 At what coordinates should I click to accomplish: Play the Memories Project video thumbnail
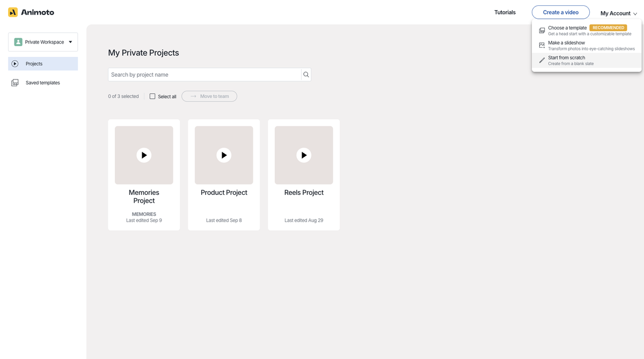tap(144, 155)
